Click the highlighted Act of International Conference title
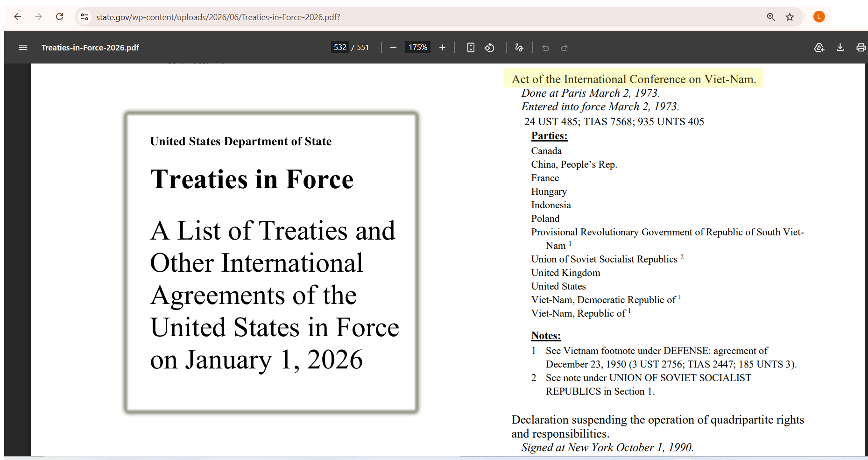Screen dimensions: 868x460 [x=634, y=79]
